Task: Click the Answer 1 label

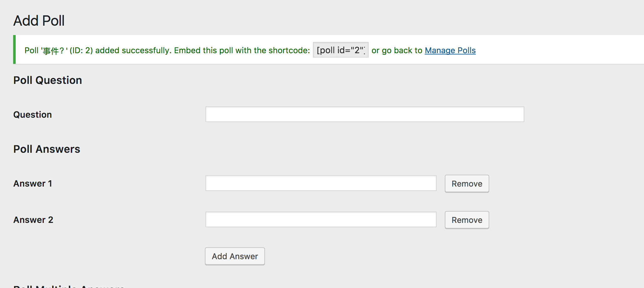Action: (x=33, y=183)
